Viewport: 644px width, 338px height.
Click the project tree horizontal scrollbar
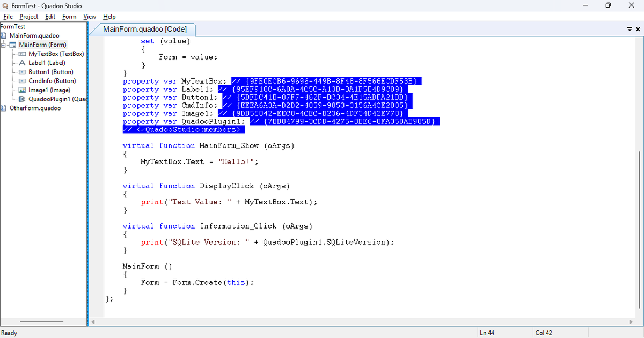43,322
